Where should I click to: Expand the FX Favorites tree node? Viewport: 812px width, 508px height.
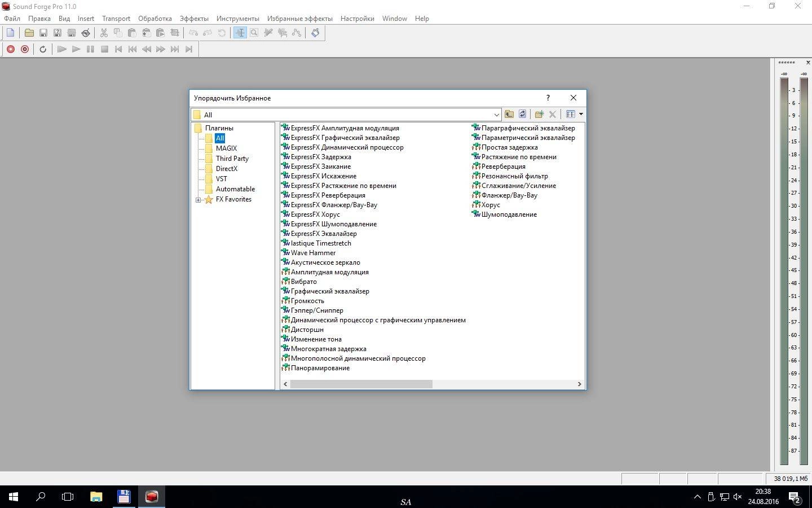tap(198, 200)
